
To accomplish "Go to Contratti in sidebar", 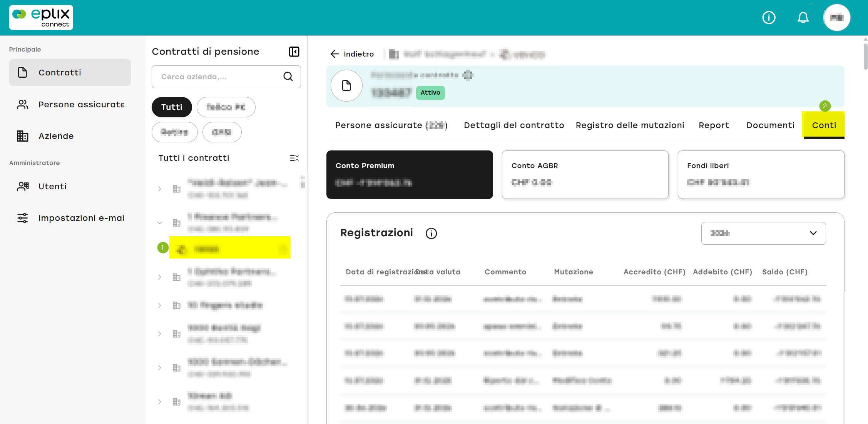I will 70,72.
